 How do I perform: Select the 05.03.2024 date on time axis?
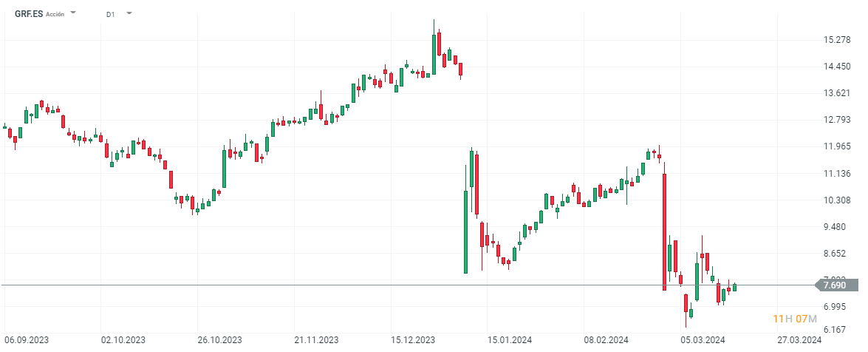click(x=703, y=340)
